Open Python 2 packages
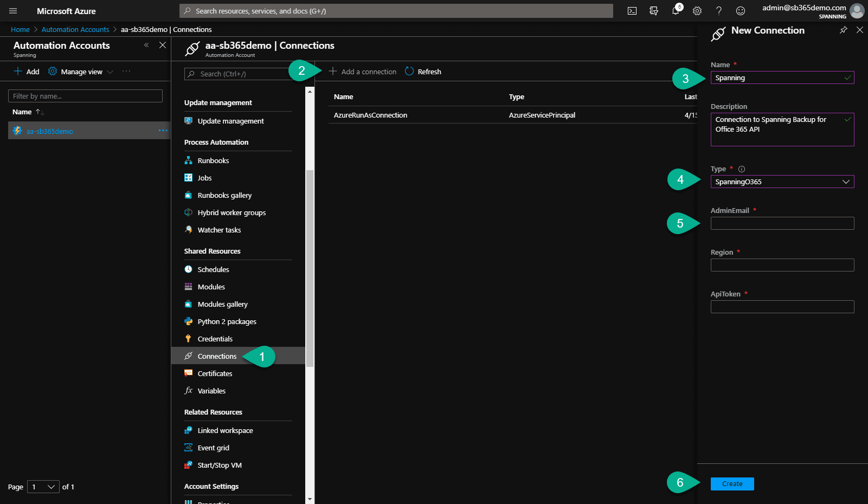 [x=227, y=321]
